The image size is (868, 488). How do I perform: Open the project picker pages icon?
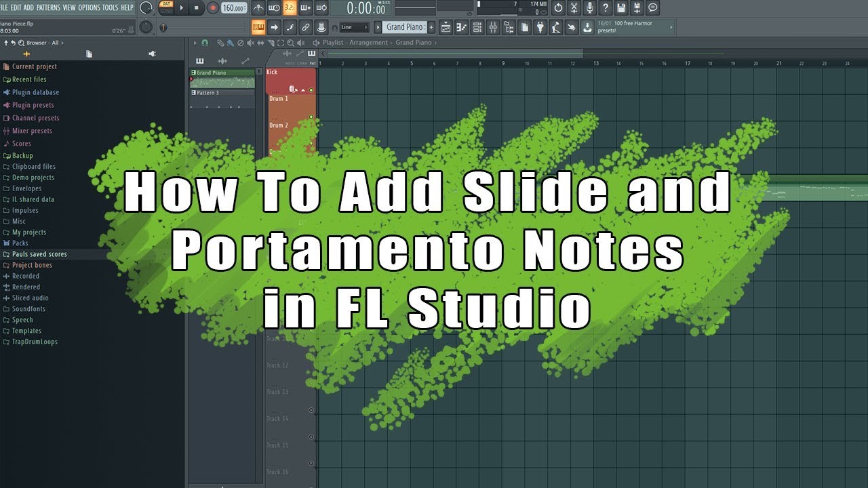(525, 27)
